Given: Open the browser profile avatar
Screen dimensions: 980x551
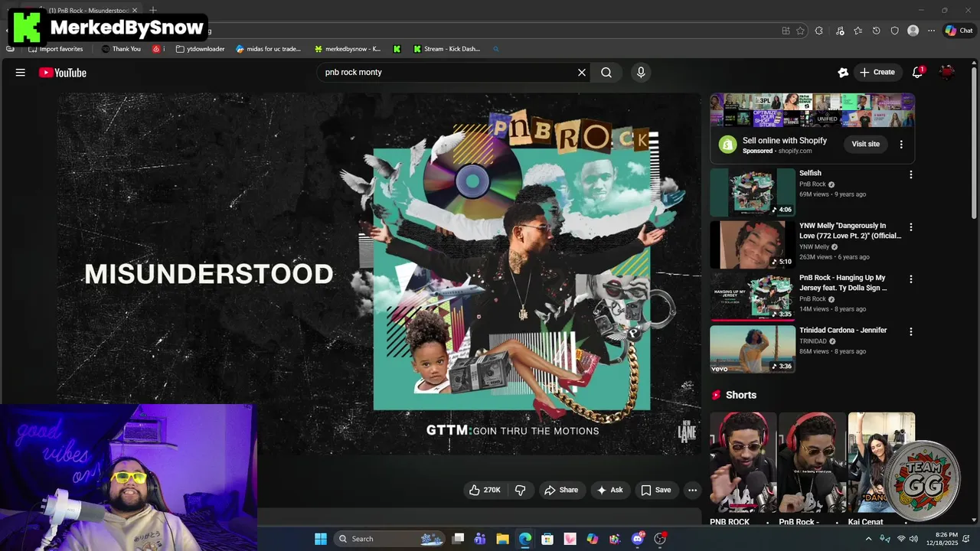Looking at the screenshot, I should (913, 31).
